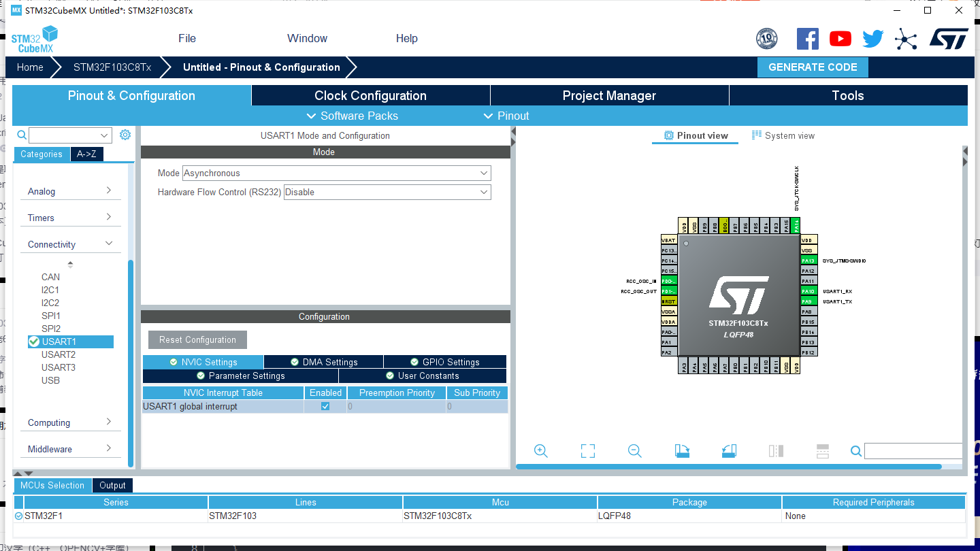Open ST Twitter page icon

pos(873,39)
